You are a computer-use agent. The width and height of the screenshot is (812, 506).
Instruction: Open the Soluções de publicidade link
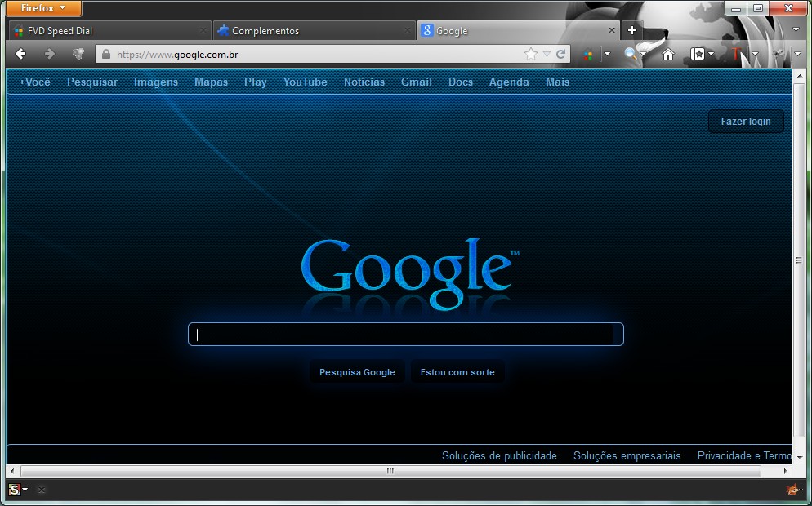tap(499, 456)
